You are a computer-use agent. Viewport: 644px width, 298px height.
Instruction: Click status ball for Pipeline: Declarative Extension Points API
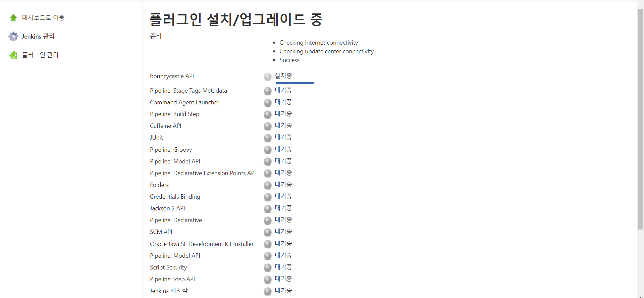pyautogui.click(x=268, y=173)
